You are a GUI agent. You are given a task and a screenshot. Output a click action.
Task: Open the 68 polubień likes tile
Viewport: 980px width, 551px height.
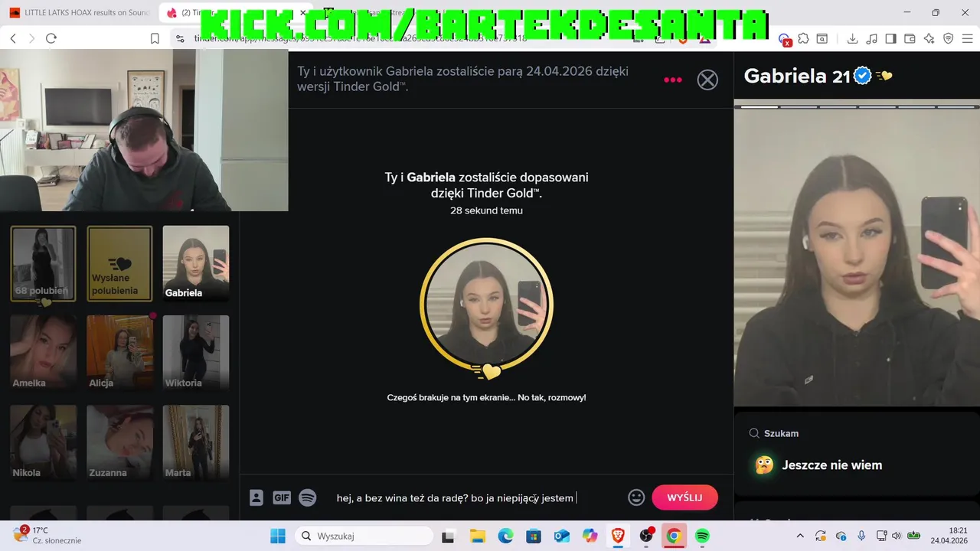point(43,263)
